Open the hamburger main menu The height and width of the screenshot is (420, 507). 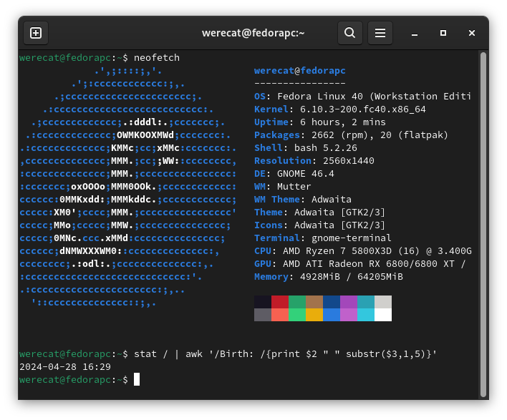pos(380,33)
